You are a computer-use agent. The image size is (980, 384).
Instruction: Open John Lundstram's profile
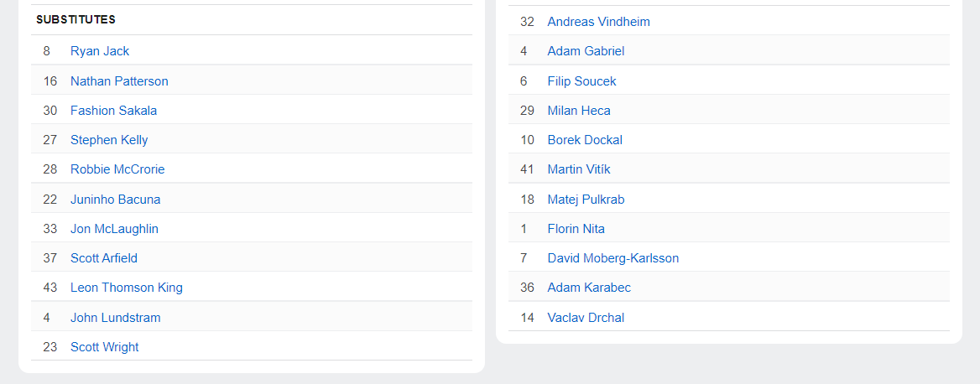tap(115, 318)
